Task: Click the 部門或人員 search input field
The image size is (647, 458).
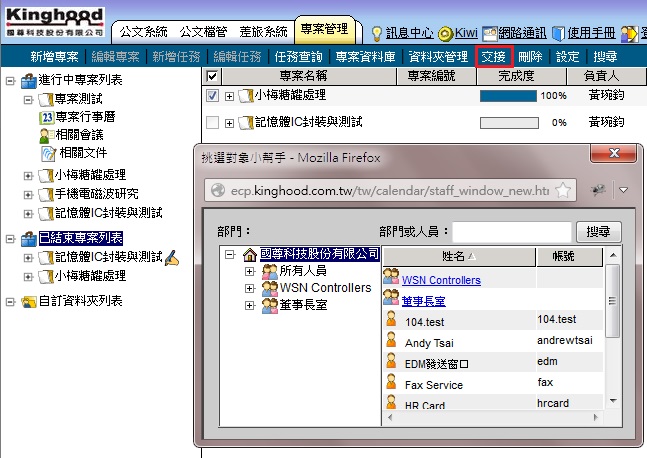Action: (511, 231)
